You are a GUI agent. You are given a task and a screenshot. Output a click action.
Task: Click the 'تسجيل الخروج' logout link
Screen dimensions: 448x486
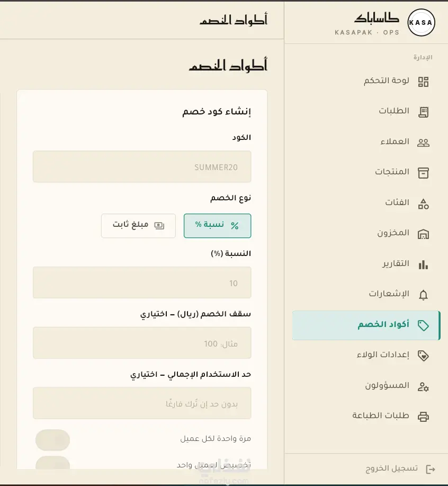400,469
